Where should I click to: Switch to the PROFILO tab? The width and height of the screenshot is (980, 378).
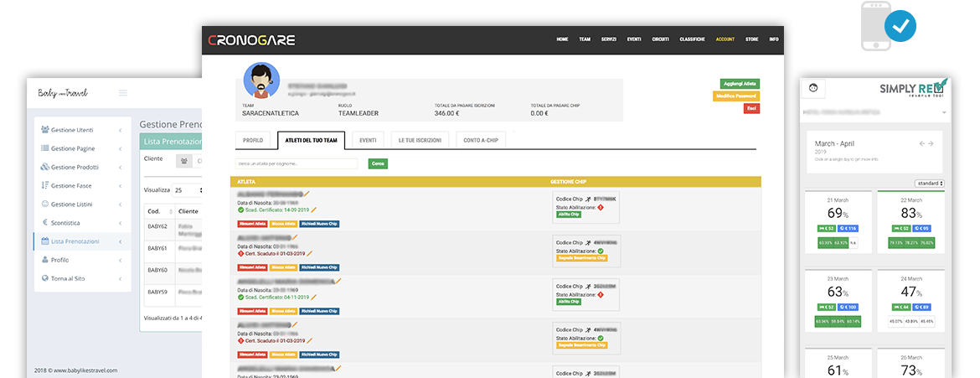click(253, 140)
